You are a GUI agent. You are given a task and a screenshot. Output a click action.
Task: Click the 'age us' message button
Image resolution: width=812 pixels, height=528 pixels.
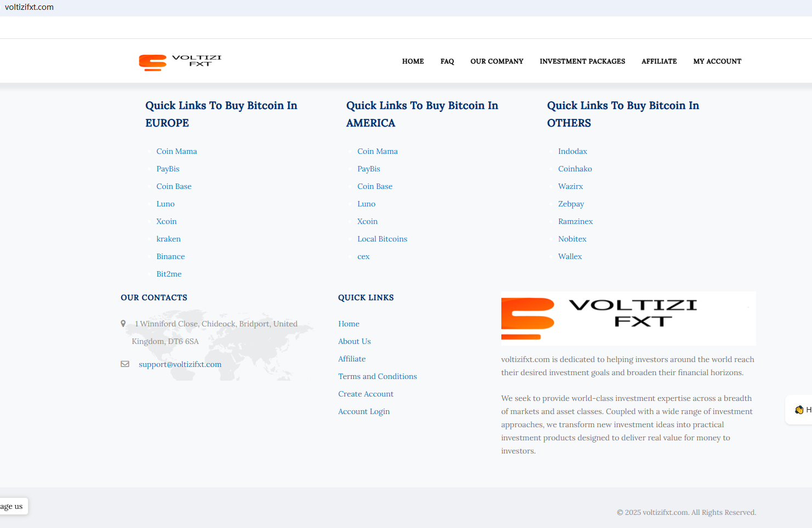[14, 506]
